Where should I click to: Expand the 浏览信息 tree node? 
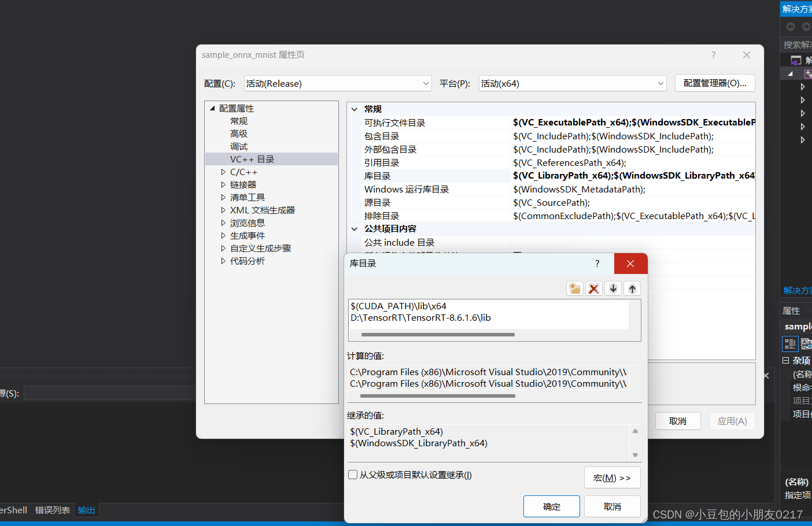point(223,223)
